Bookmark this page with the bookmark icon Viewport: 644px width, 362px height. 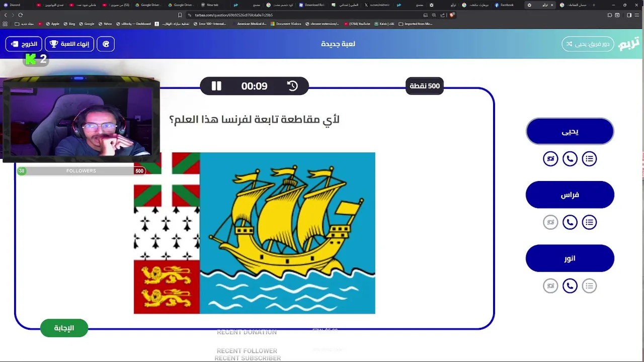[180, 15]
